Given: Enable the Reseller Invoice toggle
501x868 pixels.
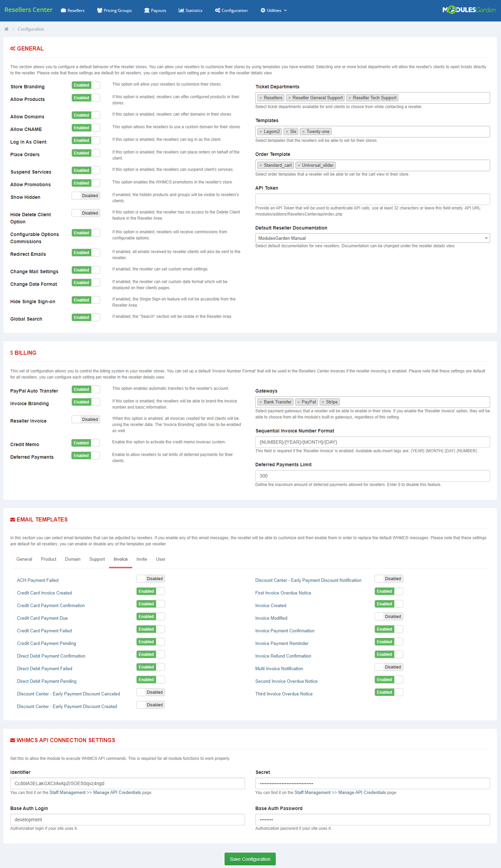Looking at the screenshot, I should click(x=86, y=420).
